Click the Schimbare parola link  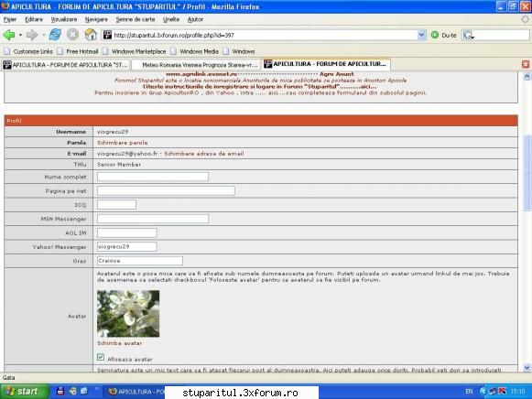[x=122, y=143]
